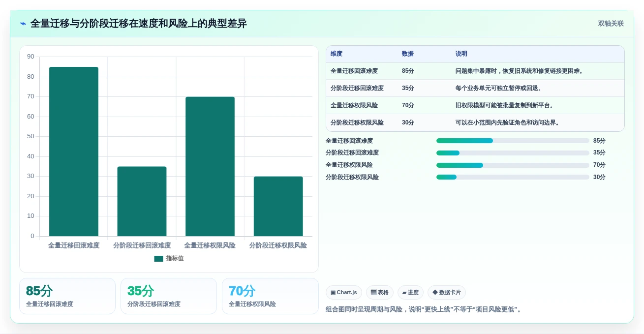
Task: Click the 全量迁移权限风险 bar in chart
Action: pos(210,166)
